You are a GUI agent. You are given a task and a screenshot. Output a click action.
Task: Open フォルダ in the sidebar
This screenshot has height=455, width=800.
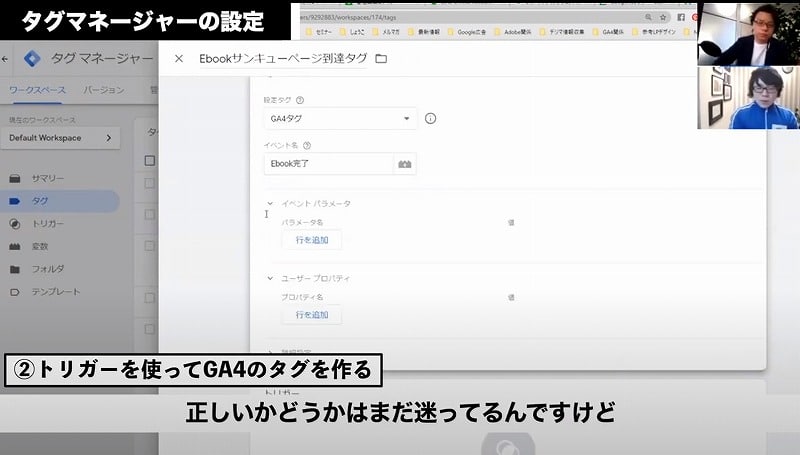click(47, 269)
